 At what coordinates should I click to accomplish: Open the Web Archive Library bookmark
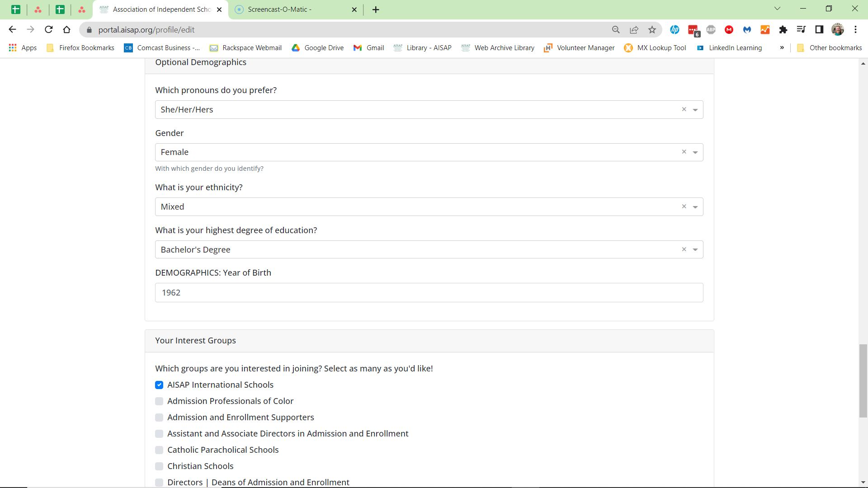point(497,47)
